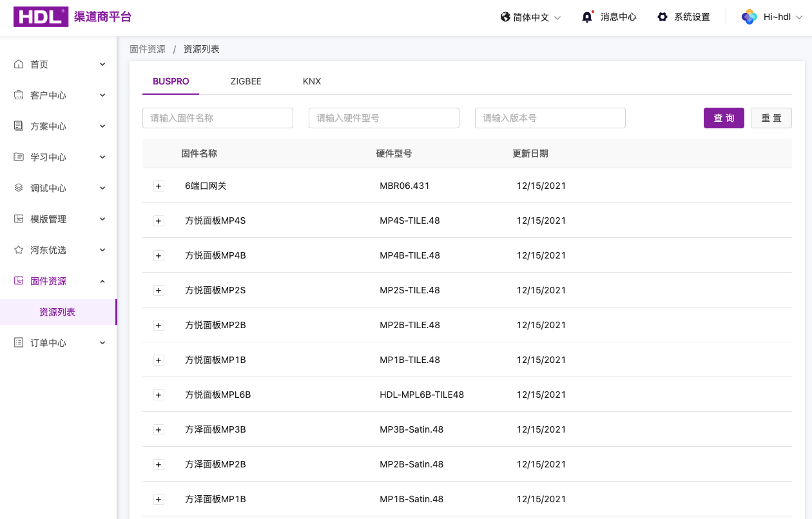Click hardware model MP3B-Satin.48
Screen dimensions: 812x519
point(412,429)
